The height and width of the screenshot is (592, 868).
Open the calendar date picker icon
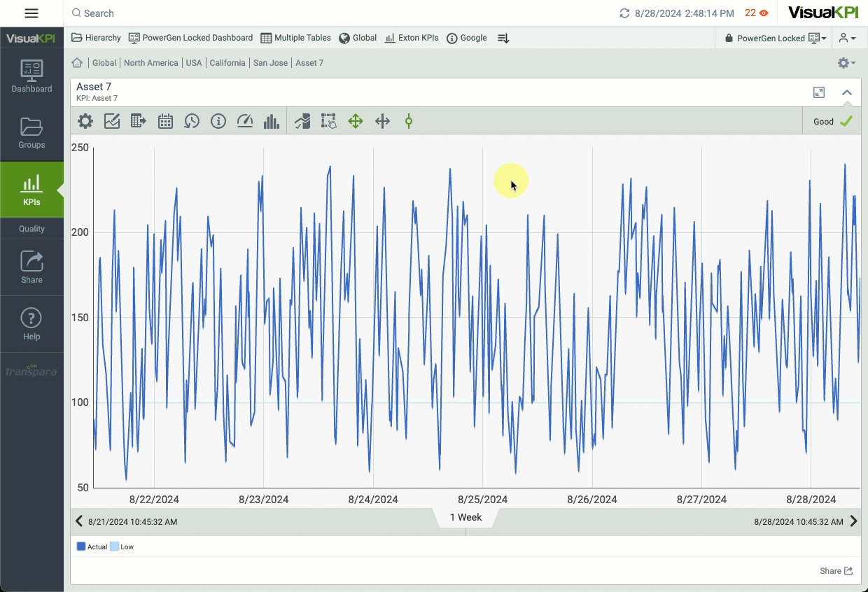click(165, 121)
